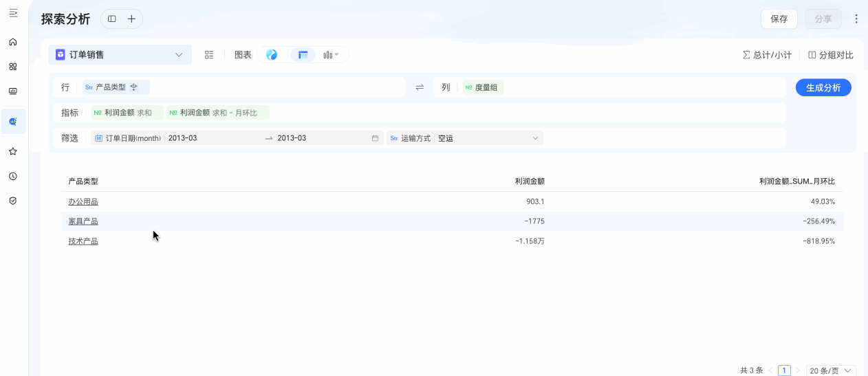Screen dimensions: 868x376
Task: Click the 探索分析 page title
Action: [x=65, y=19]
